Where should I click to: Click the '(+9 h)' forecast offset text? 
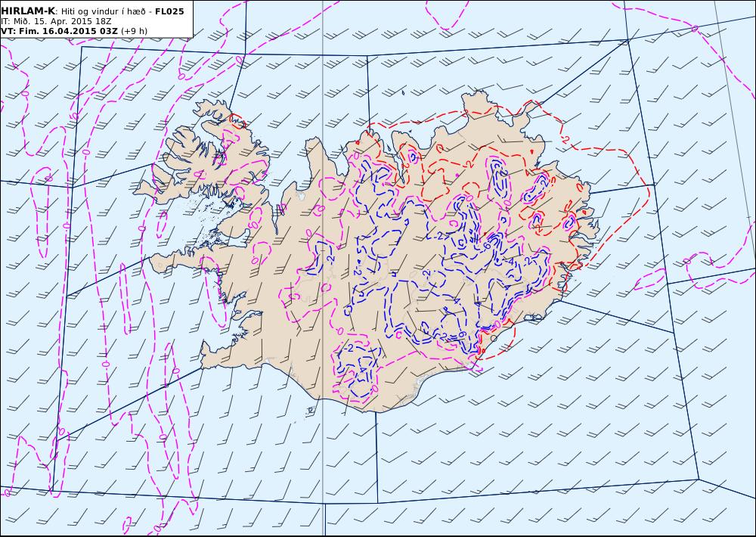point(134,31)
